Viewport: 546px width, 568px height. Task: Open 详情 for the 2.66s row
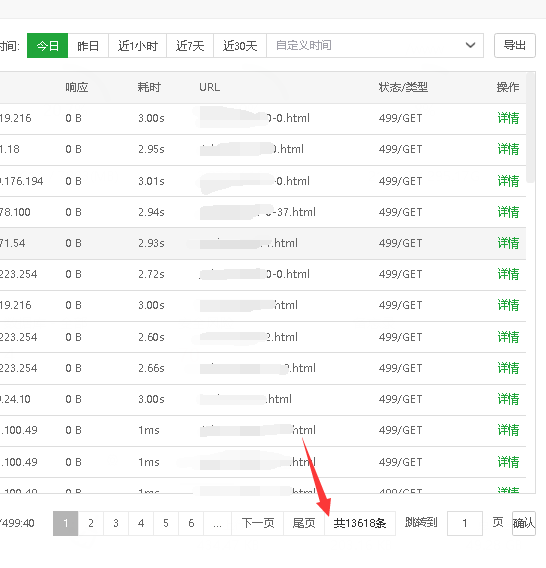click(508, 368)
